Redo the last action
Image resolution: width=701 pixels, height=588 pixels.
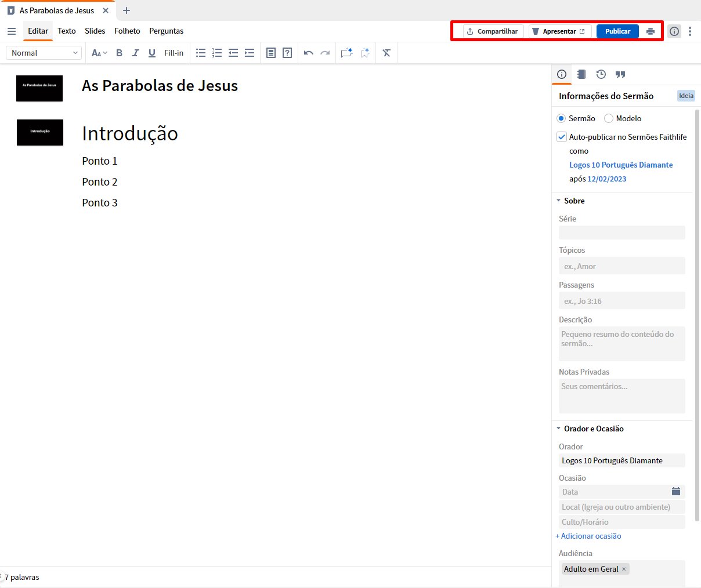(325, 53)
